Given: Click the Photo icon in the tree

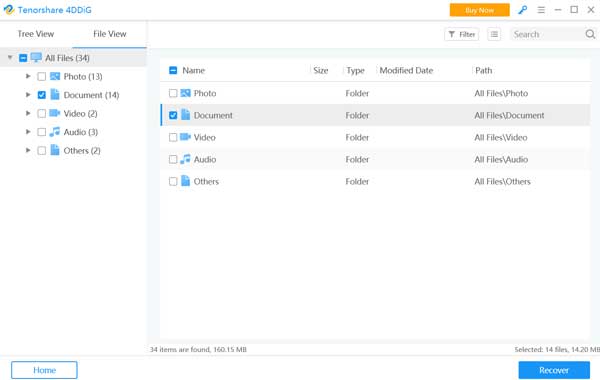Looking at the screenshot, I should tap(55, 76).
